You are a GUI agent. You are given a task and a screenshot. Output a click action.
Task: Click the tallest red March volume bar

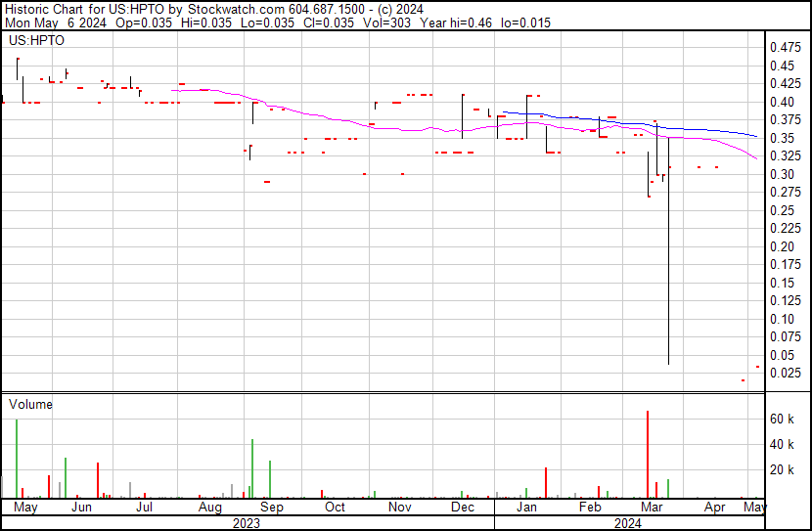pyautogui.click(x=648, y=455)
